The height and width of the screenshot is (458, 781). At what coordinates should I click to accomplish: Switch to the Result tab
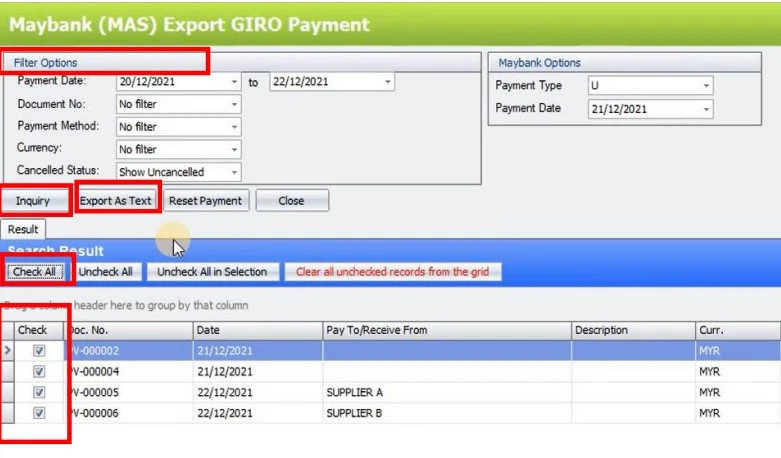(x=23, y=229)
